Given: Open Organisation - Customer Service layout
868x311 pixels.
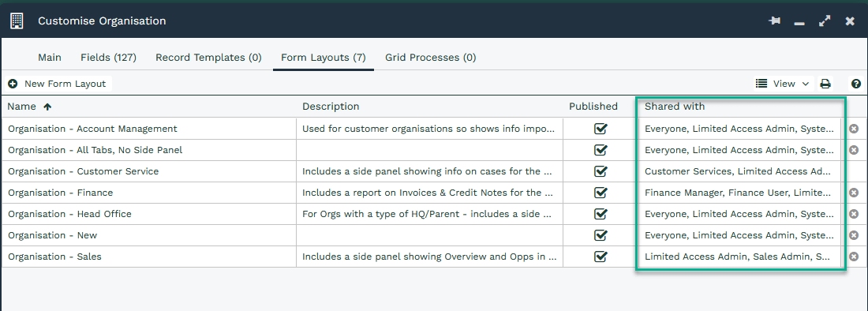Looking at the screenshot, I should pos(83,171).
